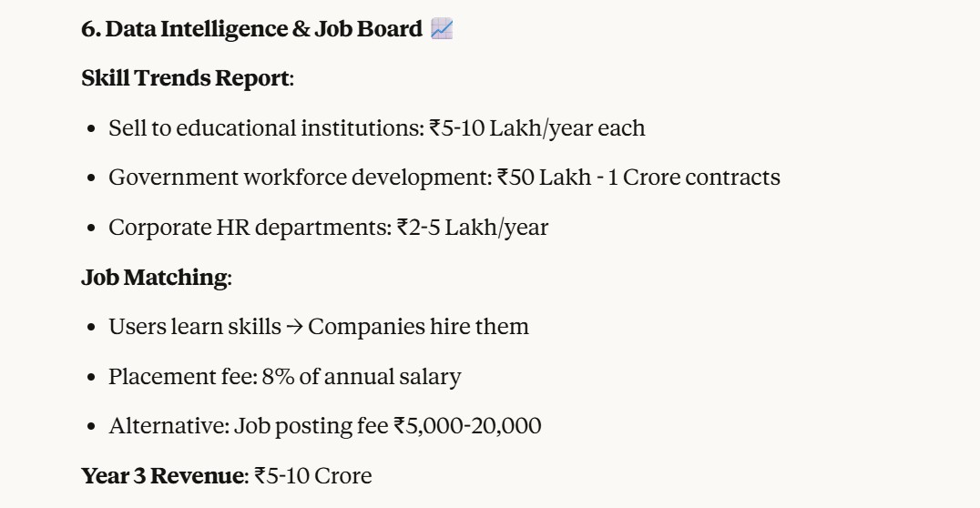
Task: Click the bullet point before "Placement fee"
Action: 91,377
